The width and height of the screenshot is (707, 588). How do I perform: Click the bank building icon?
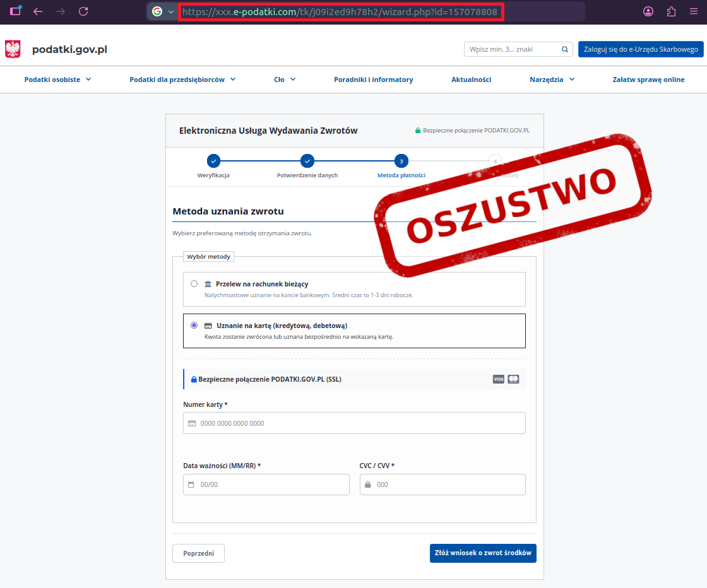tap(208, 284)
